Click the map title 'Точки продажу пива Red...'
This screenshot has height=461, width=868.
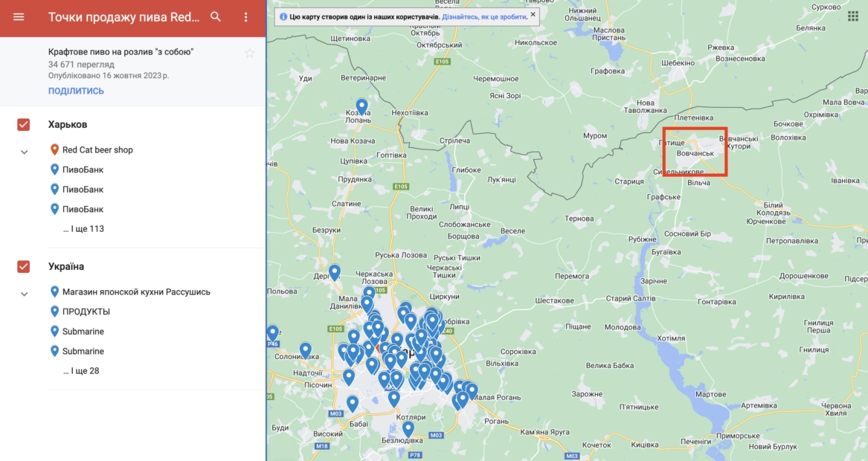point(123,17)
